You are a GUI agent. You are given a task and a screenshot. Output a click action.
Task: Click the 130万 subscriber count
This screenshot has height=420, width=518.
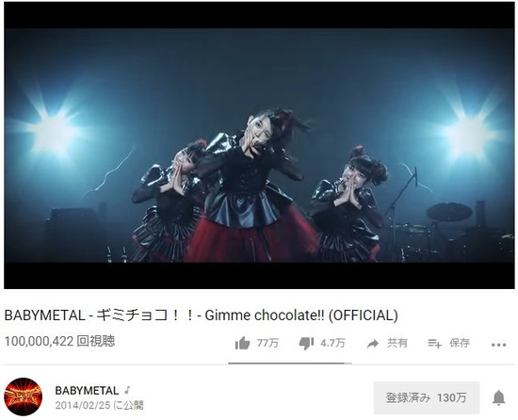pyautogui.click(x=451, y=398)
